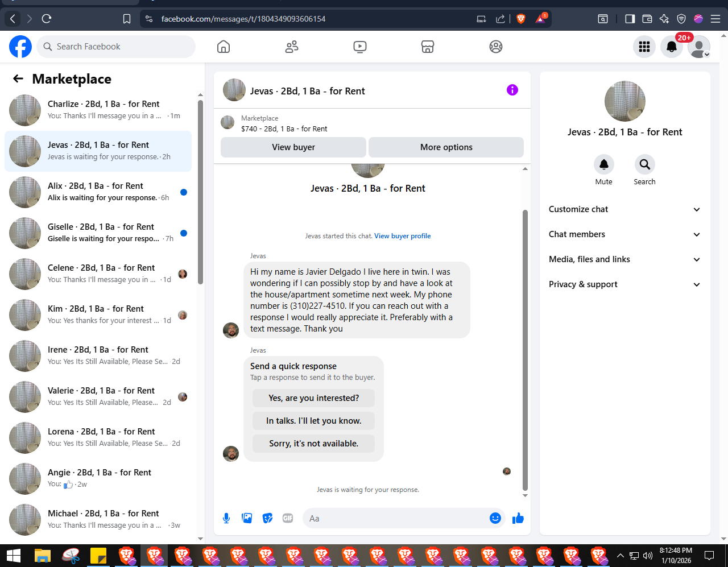
Task: Send quick response 'Yes, are you interested?'
Action: pos(314,398)
